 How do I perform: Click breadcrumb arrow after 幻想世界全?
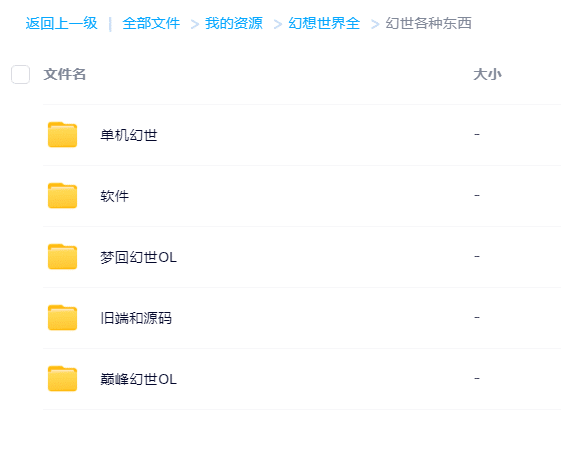[x=375, y=24]
